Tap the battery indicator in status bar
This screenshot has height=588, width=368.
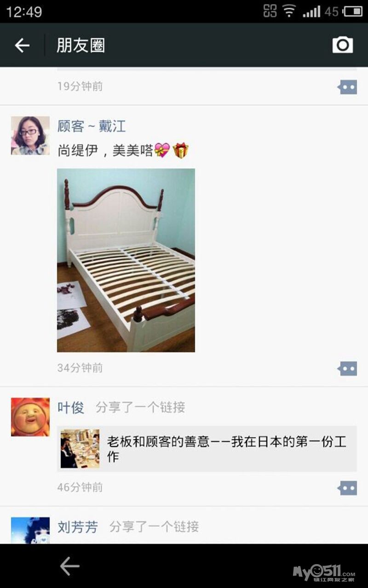pos(353,11)
